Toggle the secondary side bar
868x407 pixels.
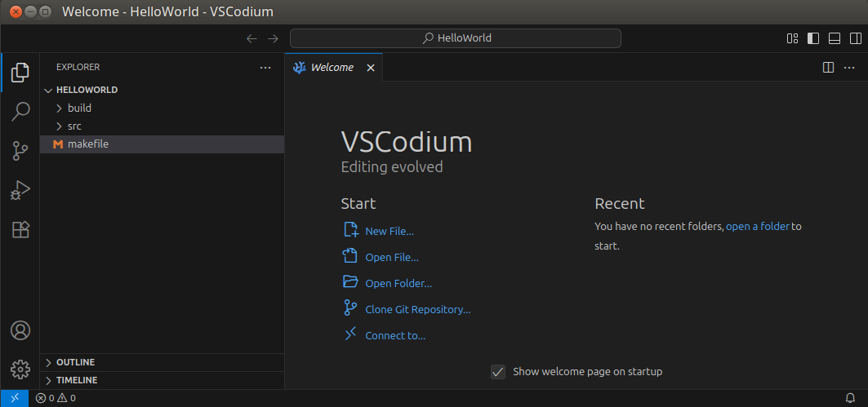[x=855, y=38]
